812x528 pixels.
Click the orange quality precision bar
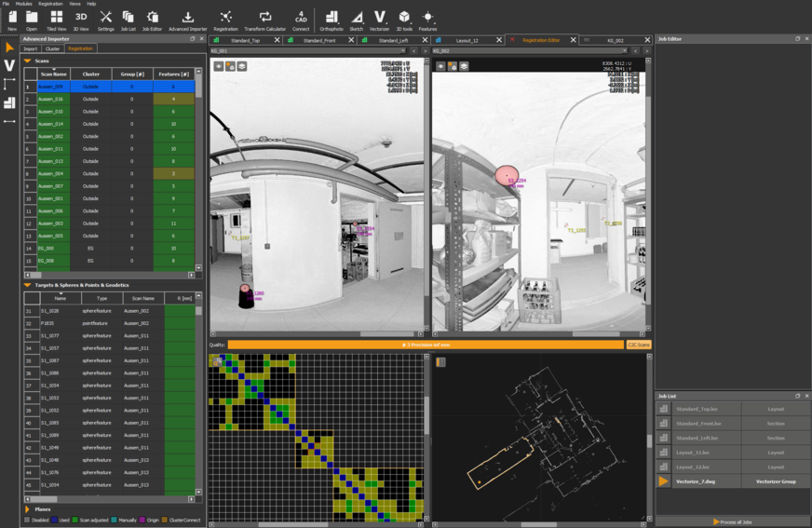coord(426,345)
